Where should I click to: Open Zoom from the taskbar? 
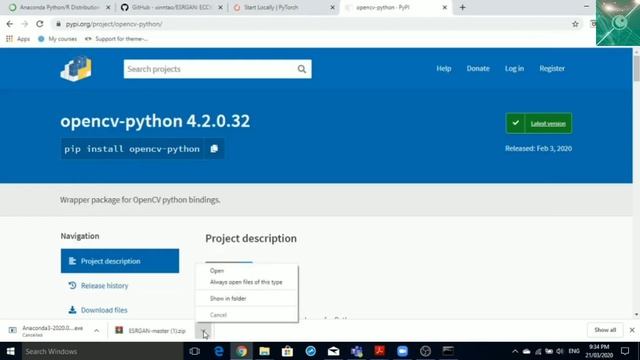[402, 351]
